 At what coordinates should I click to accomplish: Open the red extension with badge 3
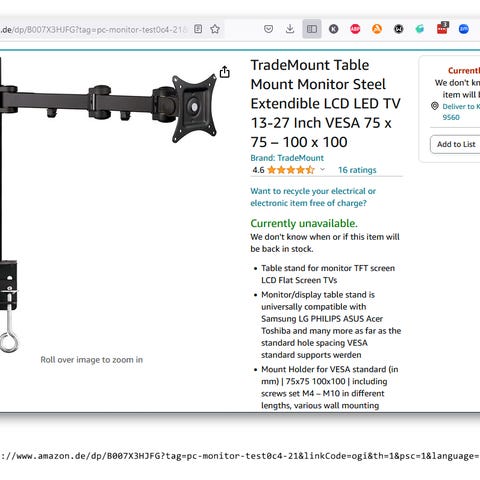442,28
